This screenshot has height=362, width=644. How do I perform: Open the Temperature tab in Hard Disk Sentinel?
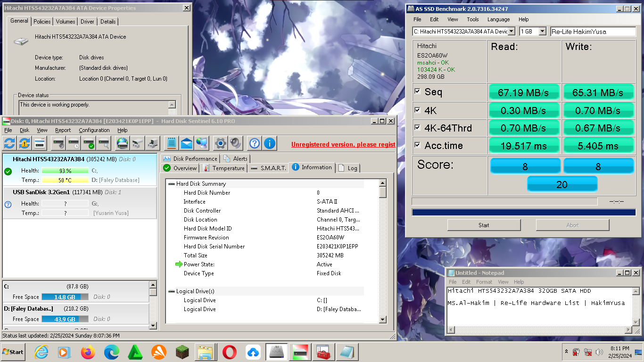coord(223,168)
